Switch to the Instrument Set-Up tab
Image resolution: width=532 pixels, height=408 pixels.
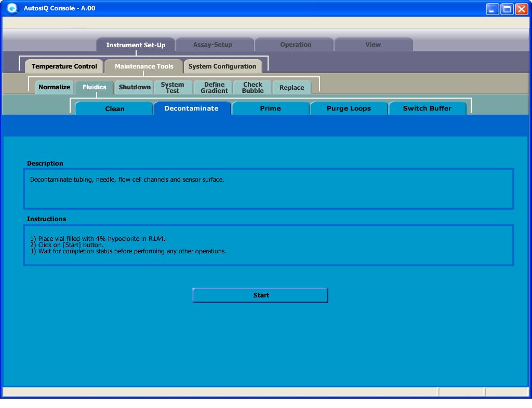[x=136, y=45]
